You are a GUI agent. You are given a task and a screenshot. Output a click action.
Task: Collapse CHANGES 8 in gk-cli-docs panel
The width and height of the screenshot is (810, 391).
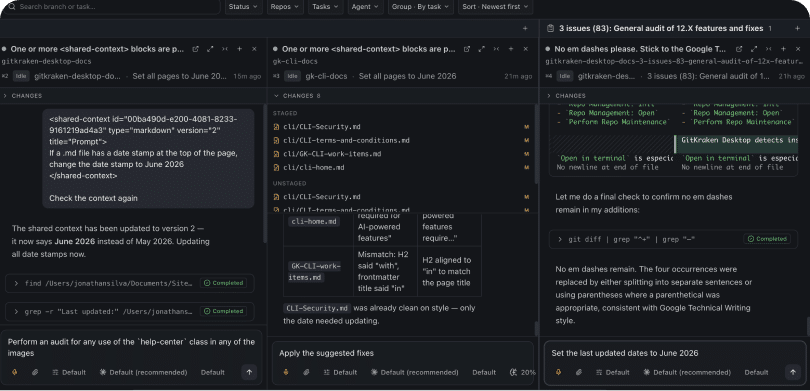297,96
